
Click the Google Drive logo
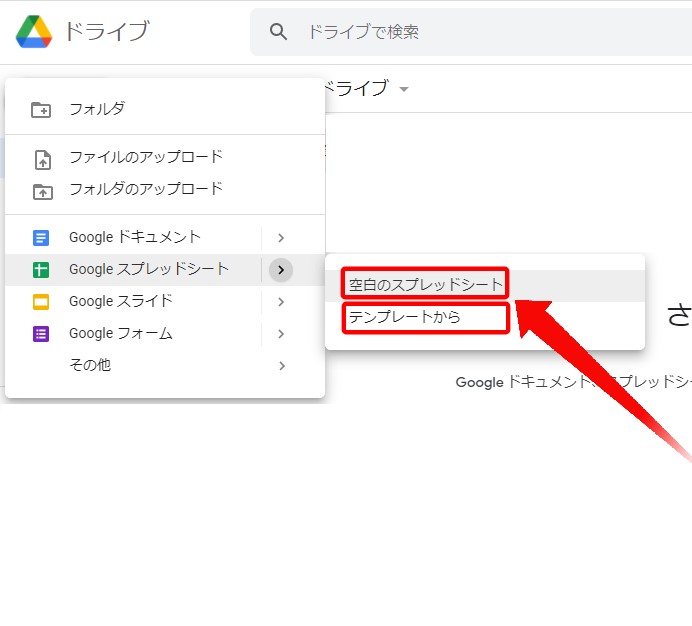[34, 31]
